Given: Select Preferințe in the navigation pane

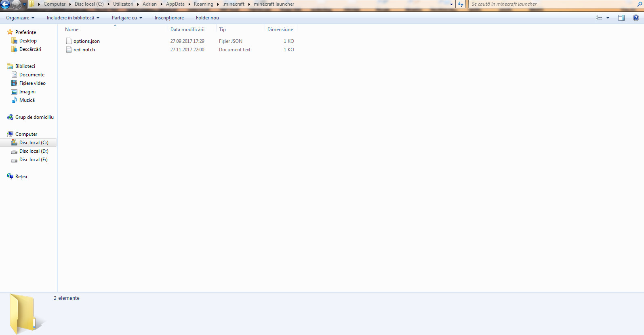Looking at the screenshot, I should click(25, 32).
